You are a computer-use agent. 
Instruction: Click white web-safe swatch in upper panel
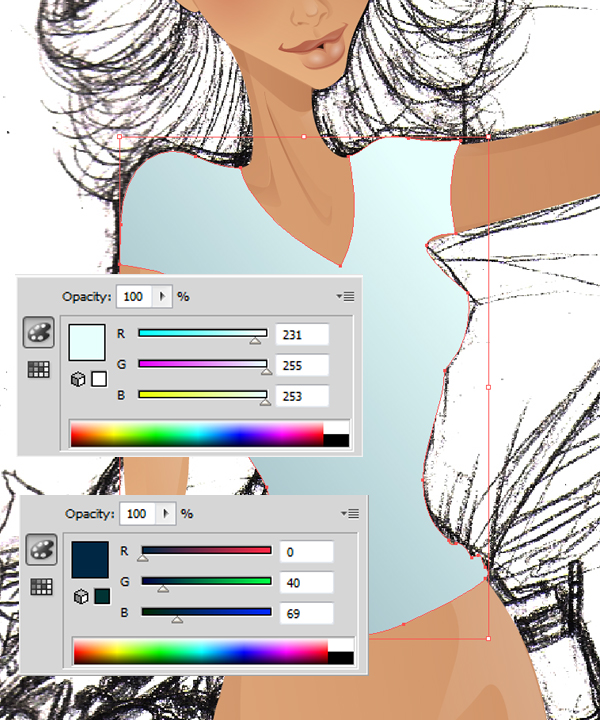click(99, 379)
